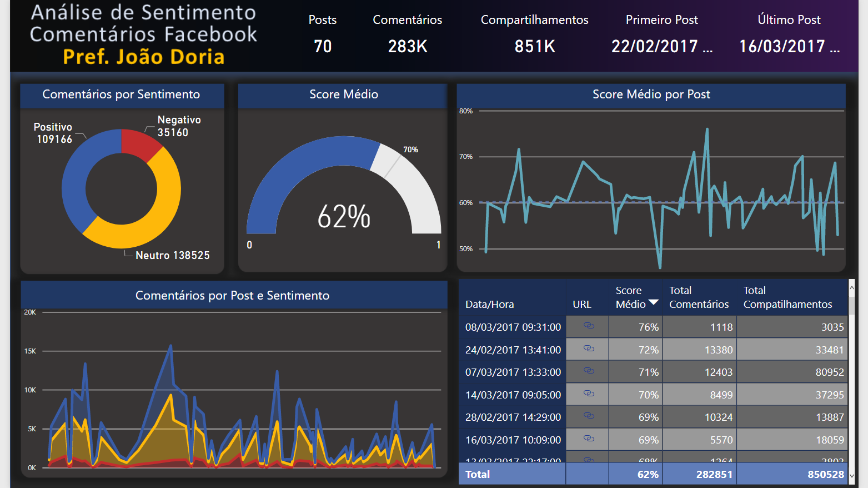
Task: Open URL link icon for 14/03/2017 09:05:00 row
Action: click(589, 394)
